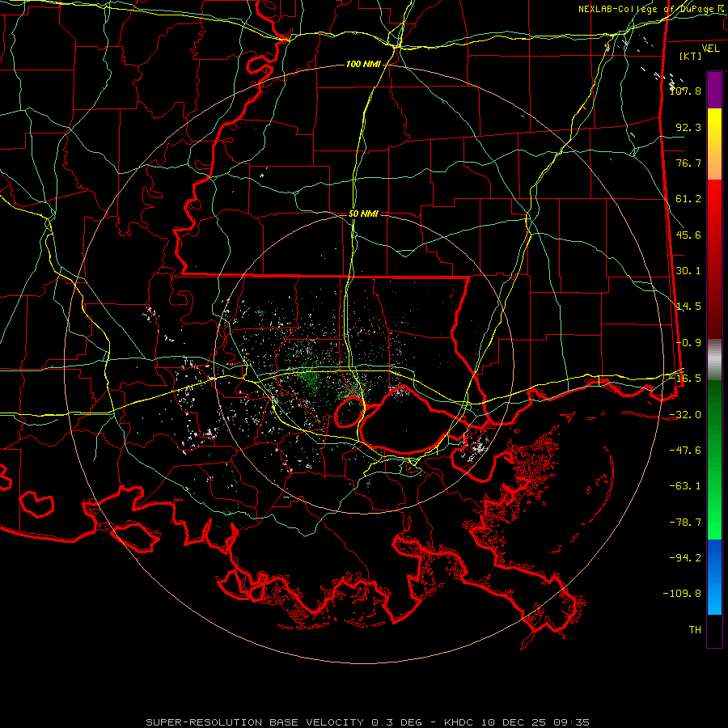Click the 14.5 legend value
728x728 pixels.
pos(688,307)
